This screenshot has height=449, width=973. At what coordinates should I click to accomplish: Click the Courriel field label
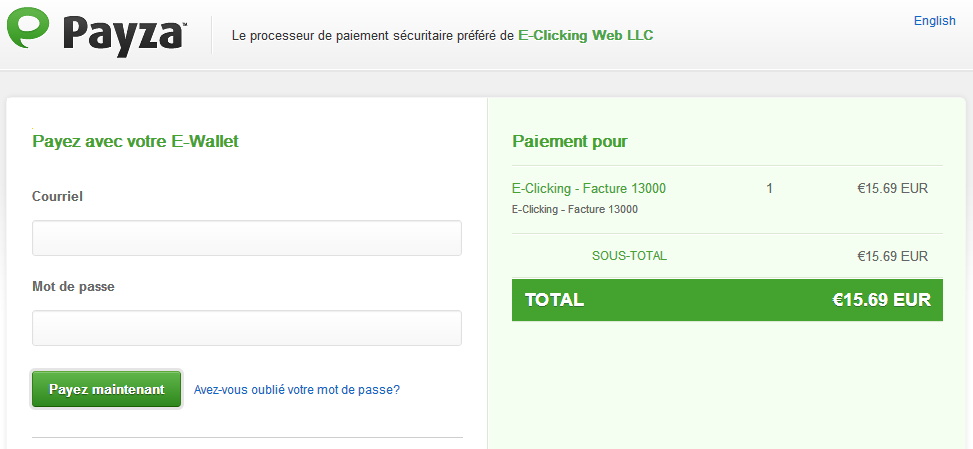pyautogui.click(x=57, y=196)
